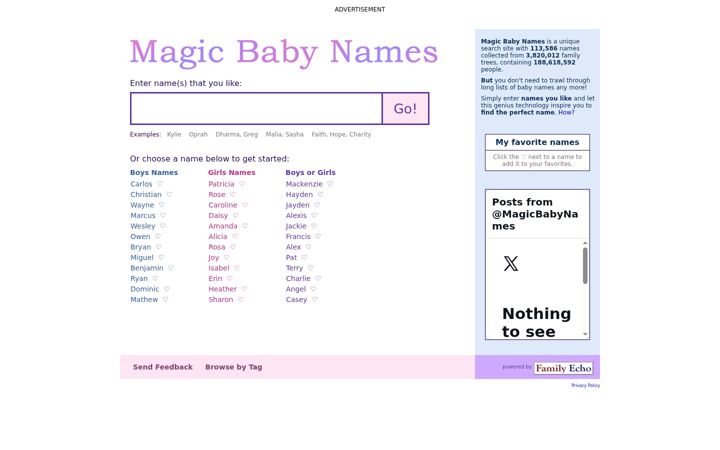Click the heart beside Isabel

pyautogui.click(x=237, y=268)
